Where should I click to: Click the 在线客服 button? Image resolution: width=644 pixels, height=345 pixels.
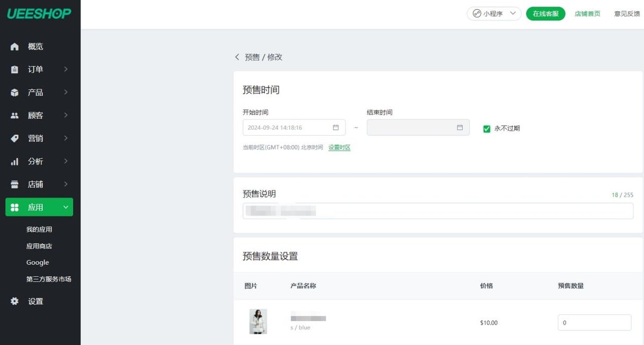click(546, 13)
